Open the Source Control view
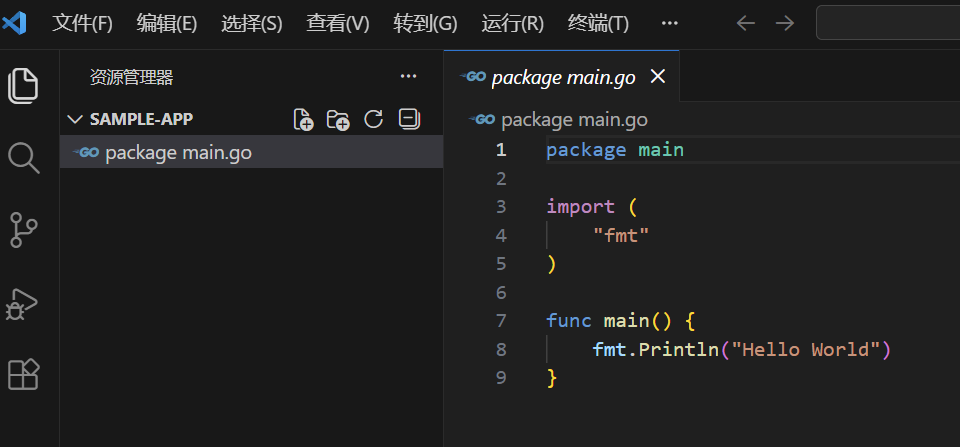960x447 pixels. click(23, 229)
